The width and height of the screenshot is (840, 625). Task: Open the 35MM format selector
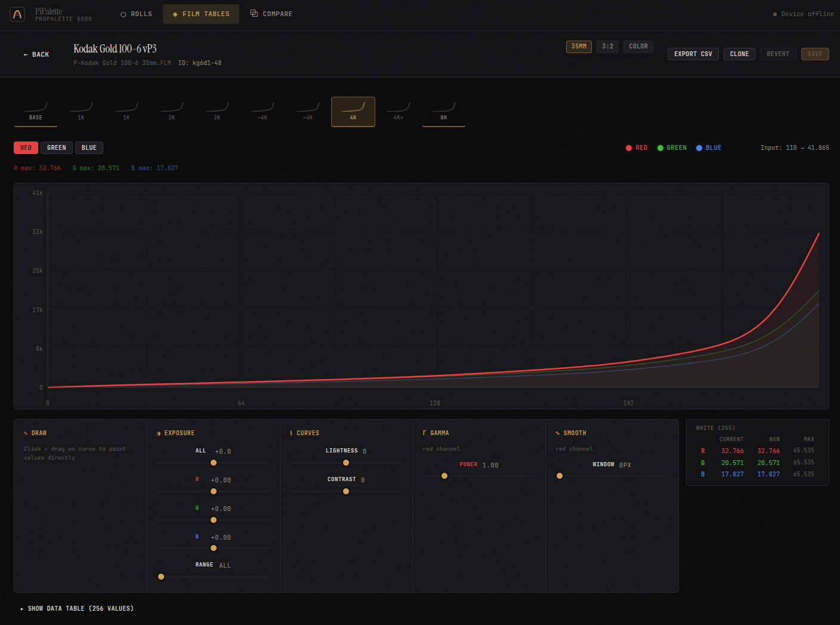click(579, 47)
